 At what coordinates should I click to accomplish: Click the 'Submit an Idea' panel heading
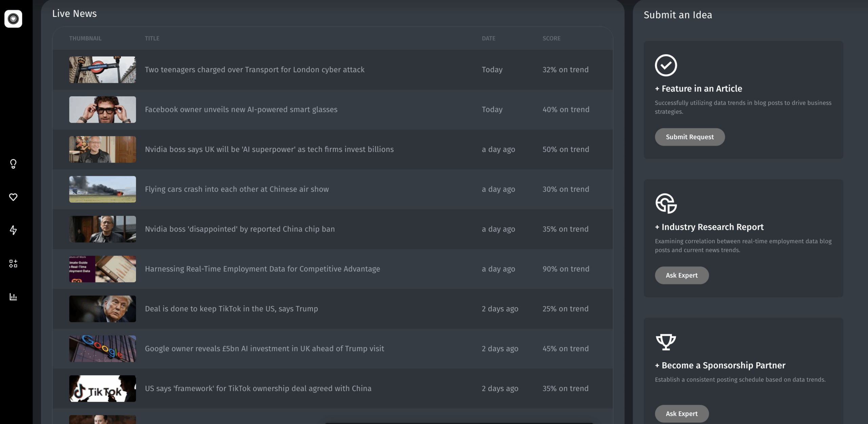point(678,15)
